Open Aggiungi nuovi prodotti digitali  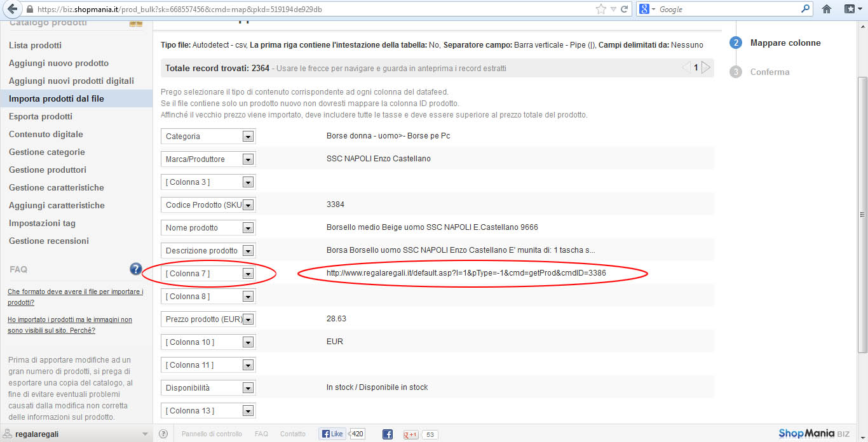pyautogui.click(x=71, y=81)
